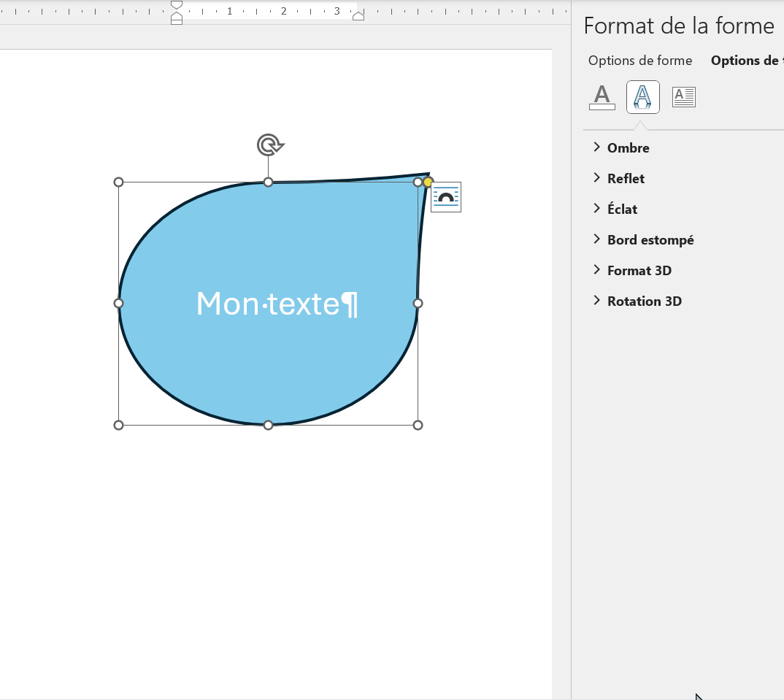Click the top-left resize handle of the shape
The height and width of the screenshot is (700, 784).
(x=119, y=182)
